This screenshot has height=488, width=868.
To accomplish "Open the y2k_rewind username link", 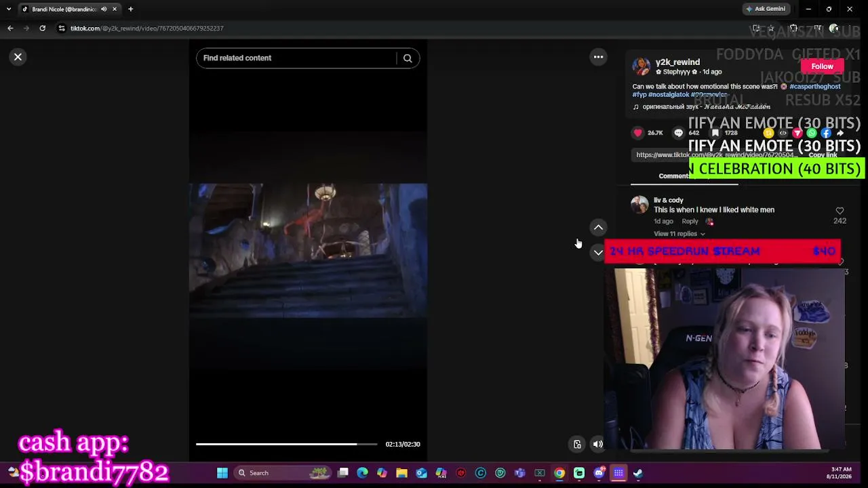I will [677, 62].
